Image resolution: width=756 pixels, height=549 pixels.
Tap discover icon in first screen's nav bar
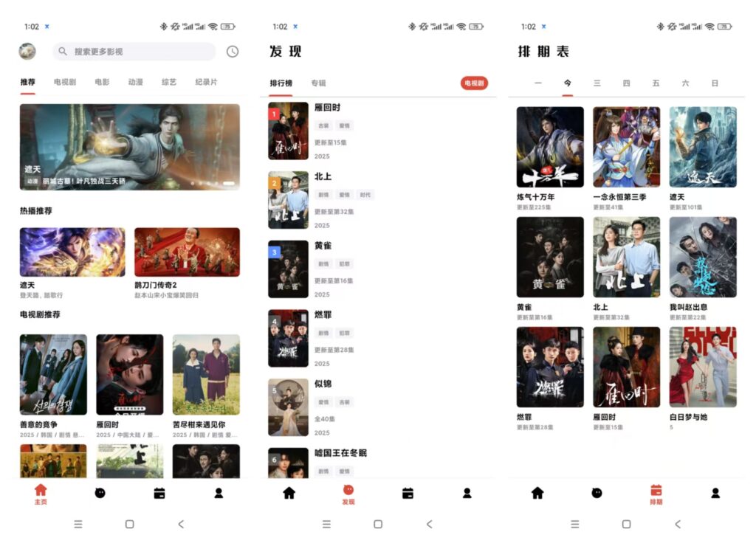100,493
